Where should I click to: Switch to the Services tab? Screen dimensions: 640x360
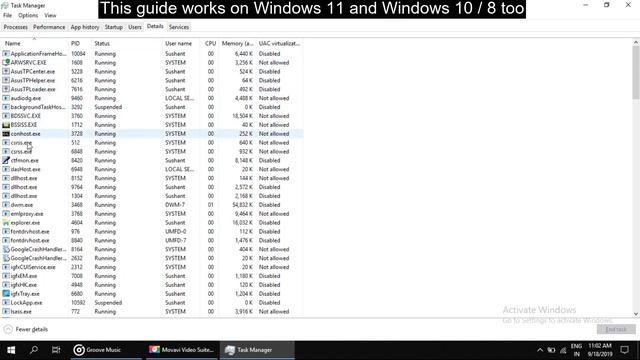pyautogui.click(x=179, y=27)
